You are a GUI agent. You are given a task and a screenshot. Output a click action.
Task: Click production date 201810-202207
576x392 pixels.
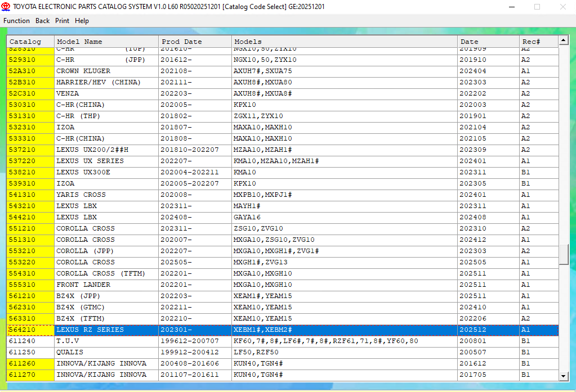(x=195, y=150)
